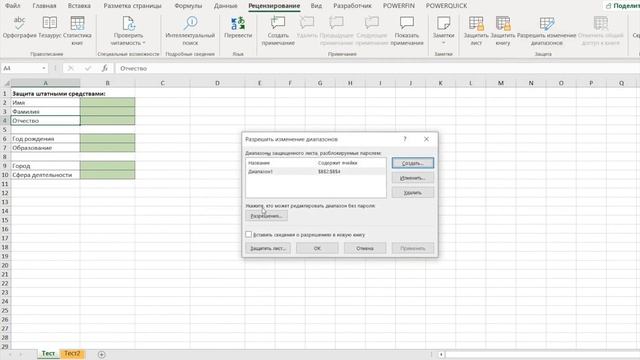The width and height of the screenshot is (640, 360).
Task: Select sheet tab Тест2
Action: point(72,353)
